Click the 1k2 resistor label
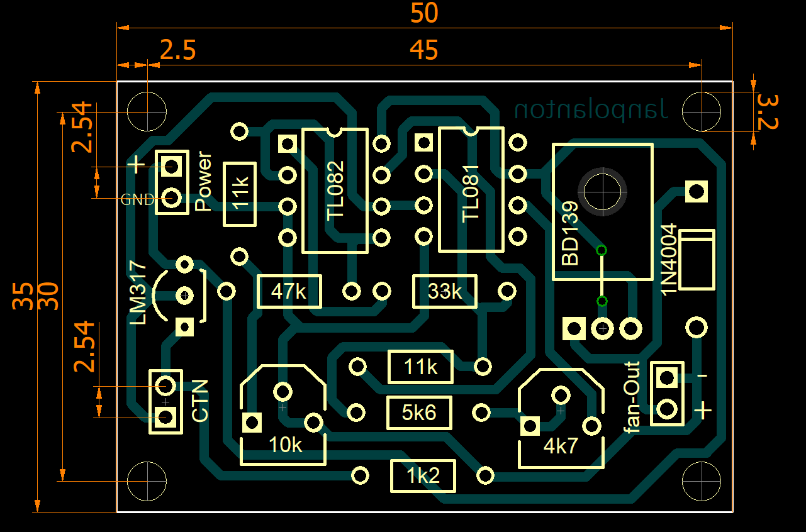The image size is (806, 532). coord(423,476)
